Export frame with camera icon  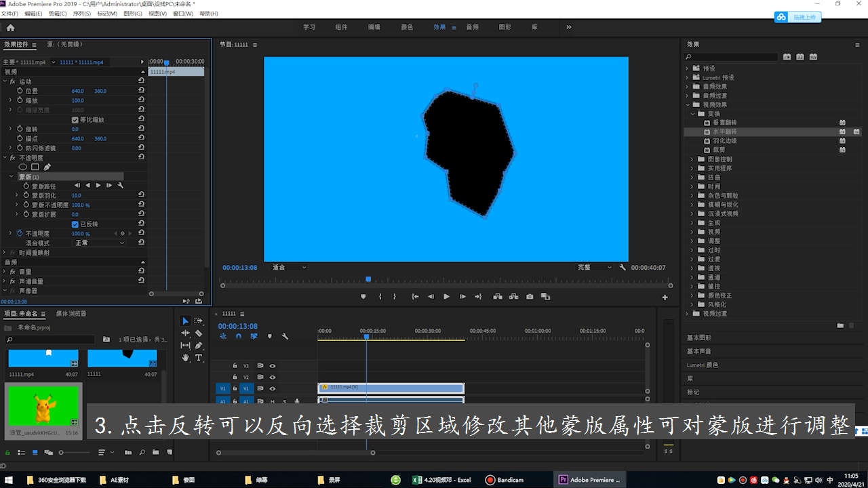click(x=530, y=296)
